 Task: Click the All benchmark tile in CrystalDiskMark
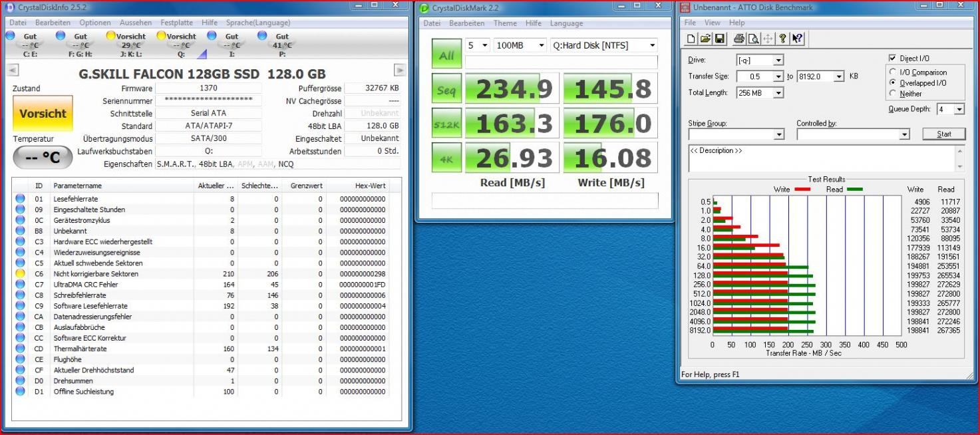pos(446,55)
